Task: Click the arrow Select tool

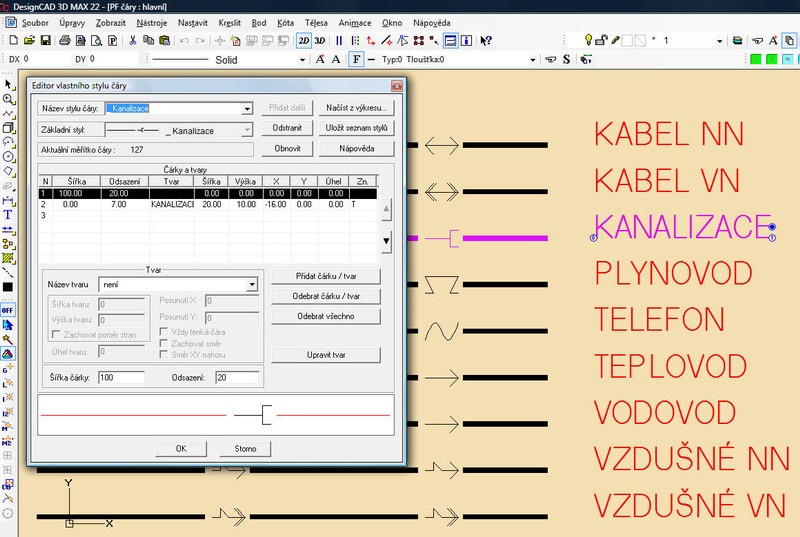Action: pos(8,85)
